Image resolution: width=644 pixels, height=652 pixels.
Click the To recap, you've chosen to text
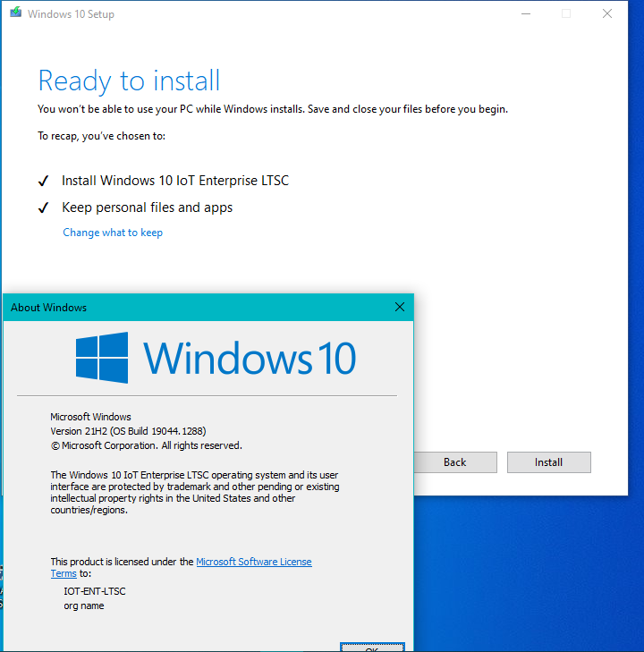[101, 136]
